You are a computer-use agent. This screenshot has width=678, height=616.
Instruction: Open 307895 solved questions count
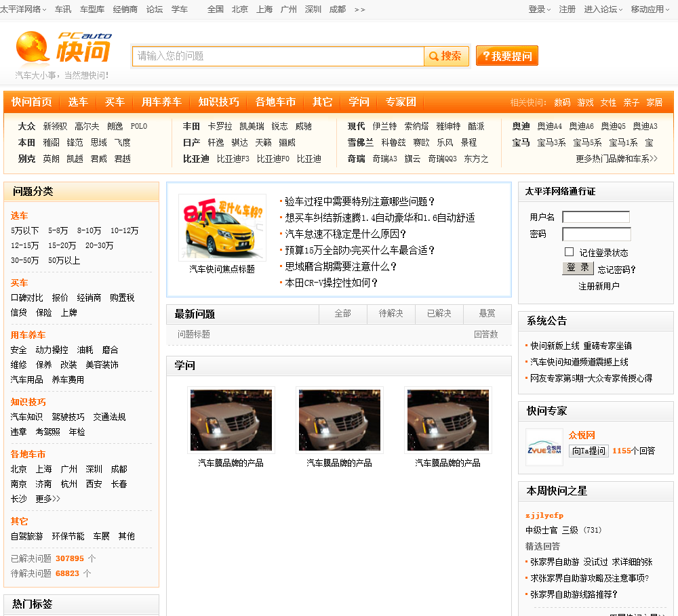click(x=70, y=558)
